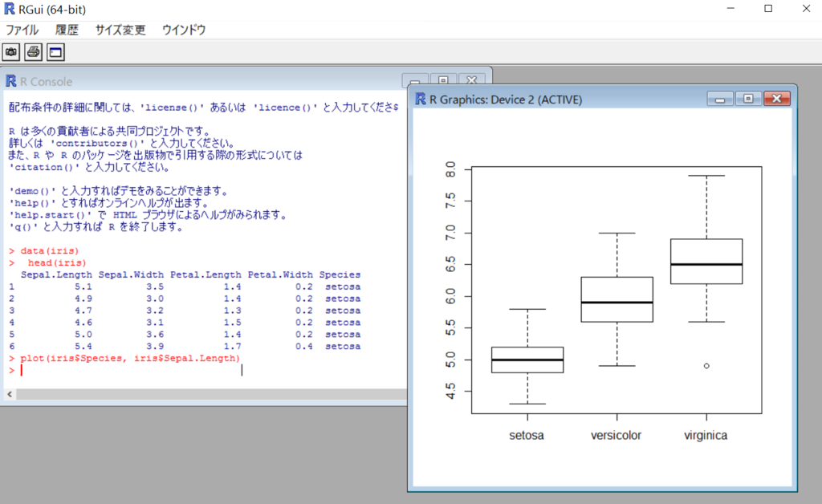Open the サイズ変更 menu
The image size is (822, 504).
pos(120,30)
